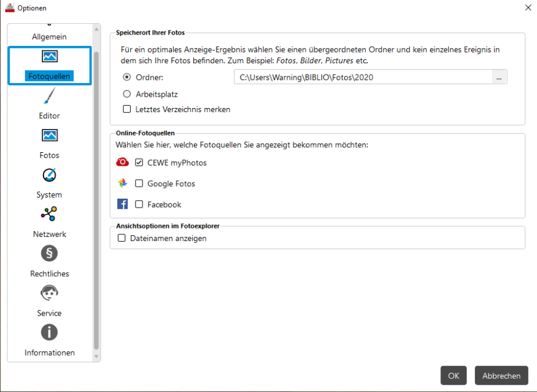Enable Letztes Verzeichnis merken checkbox
Screen dimensions: 537x392
[x=126, y=109]
